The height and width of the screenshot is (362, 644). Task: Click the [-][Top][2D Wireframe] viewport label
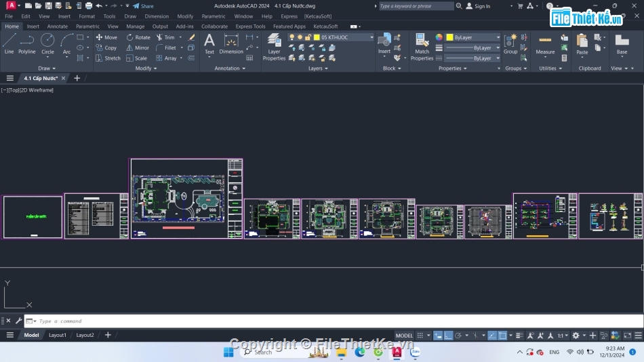coord(27,90)
